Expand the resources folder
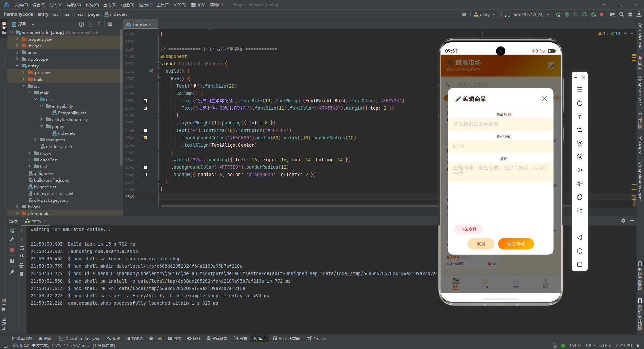644x349 pixels. coord(35,140)
